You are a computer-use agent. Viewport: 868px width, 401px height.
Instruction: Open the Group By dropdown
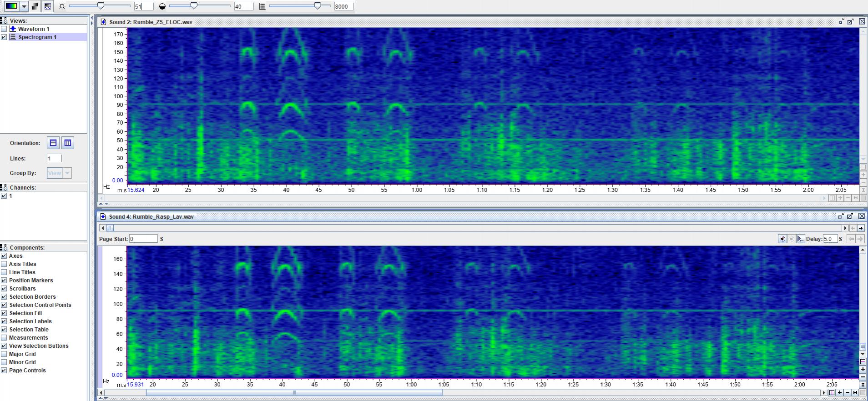(59, 173)
